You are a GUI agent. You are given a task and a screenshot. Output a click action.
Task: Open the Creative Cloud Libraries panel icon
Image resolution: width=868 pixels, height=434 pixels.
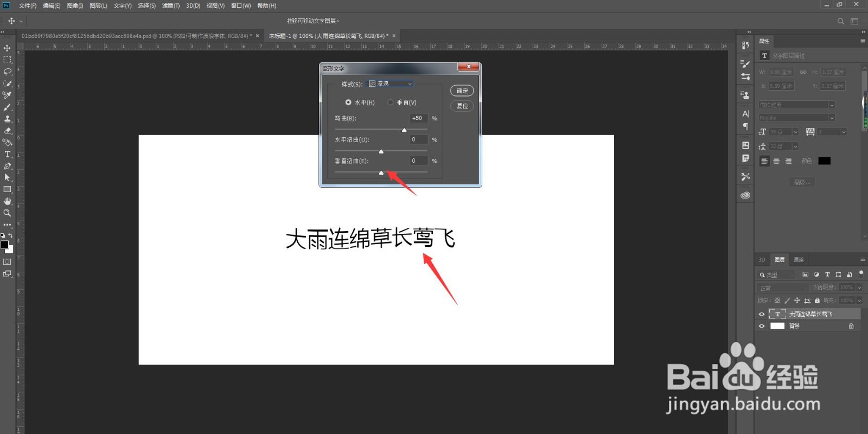[745, 195]
